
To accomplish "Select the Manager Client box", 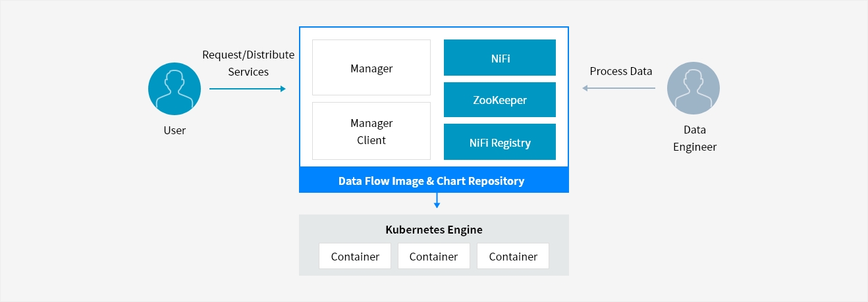I will point(371,131).
